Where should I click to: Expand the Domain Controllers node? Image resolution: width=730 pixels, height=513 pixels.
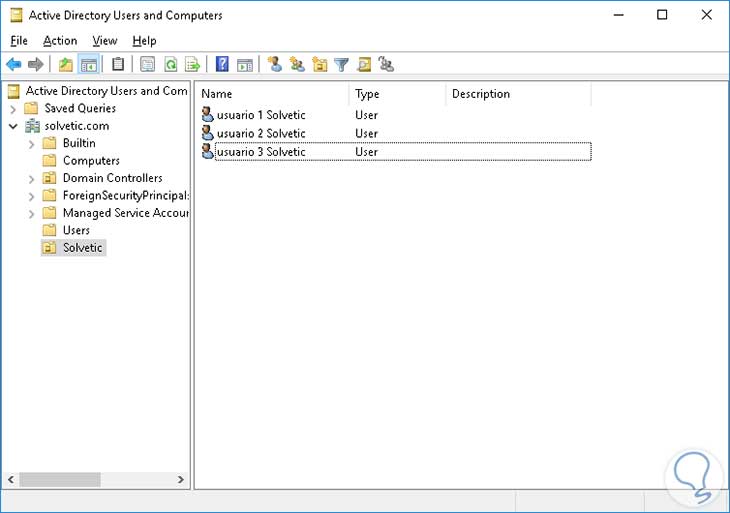tap(31, 179)
